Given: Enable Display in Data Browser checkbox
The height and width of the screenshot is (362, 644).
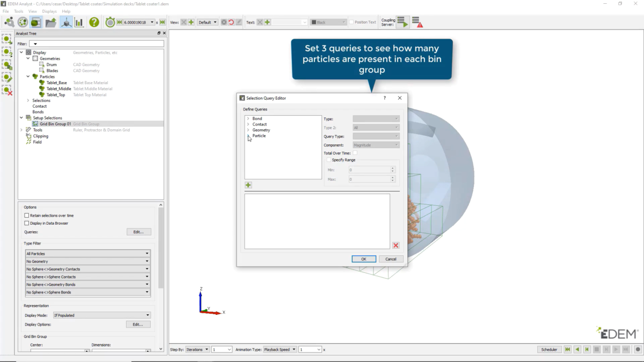Looking at the screenshot, I should tap(27, 223).
